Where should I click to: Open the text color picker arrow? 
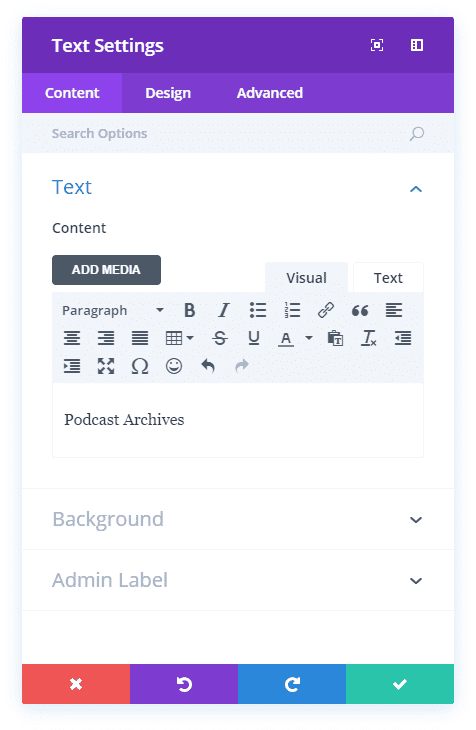tap(309, 338)
